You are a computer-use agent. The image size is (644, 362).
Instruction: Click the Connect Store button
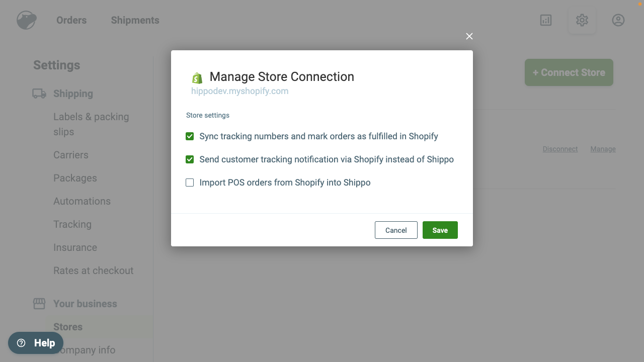(569, 72)
